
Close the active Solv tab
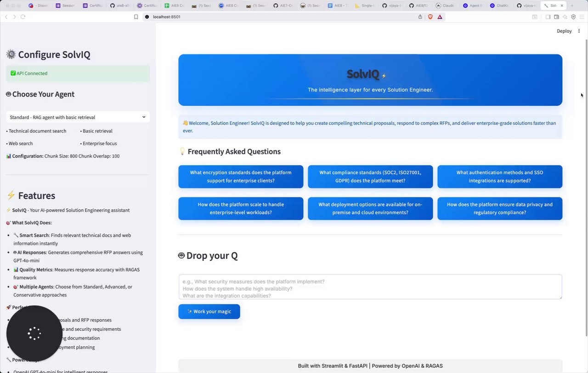561,6
